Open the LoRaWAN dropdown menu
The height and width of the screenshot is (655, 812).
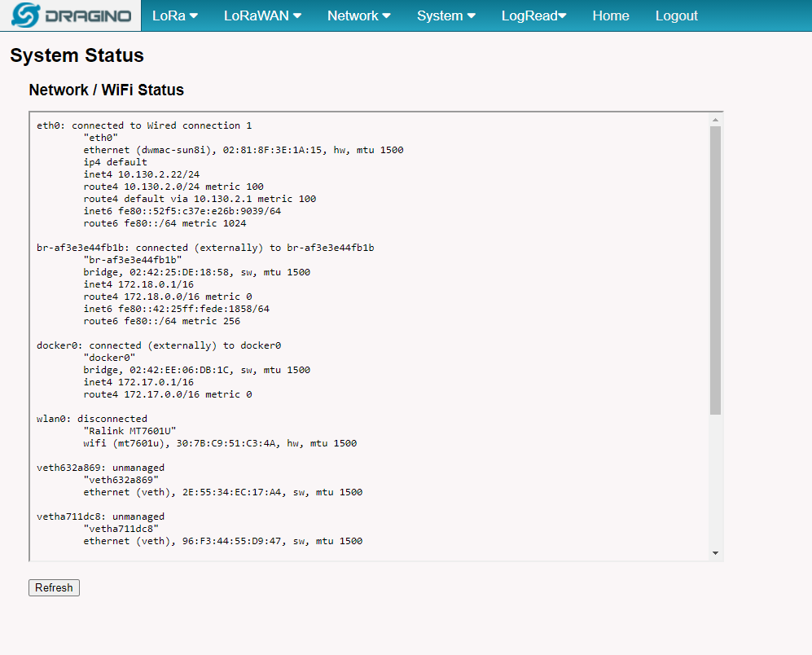262,15
